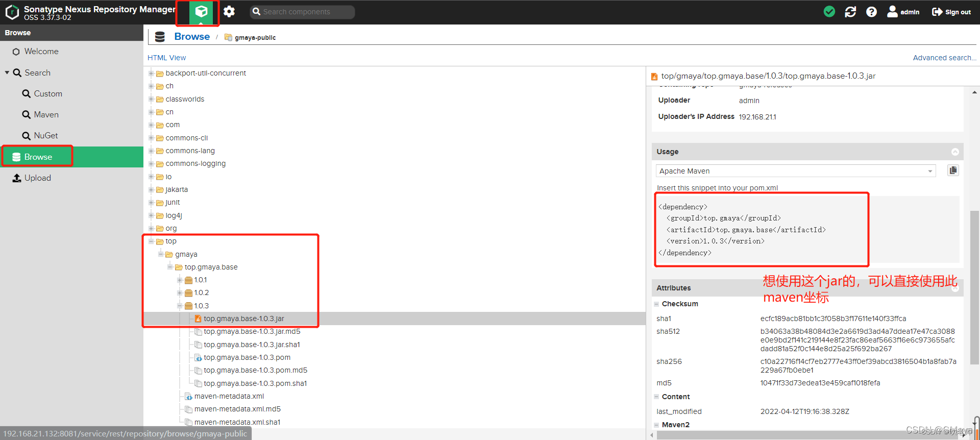This screenshot has width=980, height=440.
Task: Collapse the Content attribute group
Action: click(x=657, y=397)
